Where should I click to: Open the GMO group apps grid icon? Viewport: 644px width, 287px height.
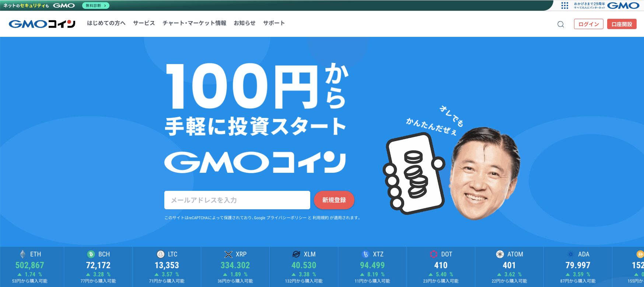coord(565,6)
